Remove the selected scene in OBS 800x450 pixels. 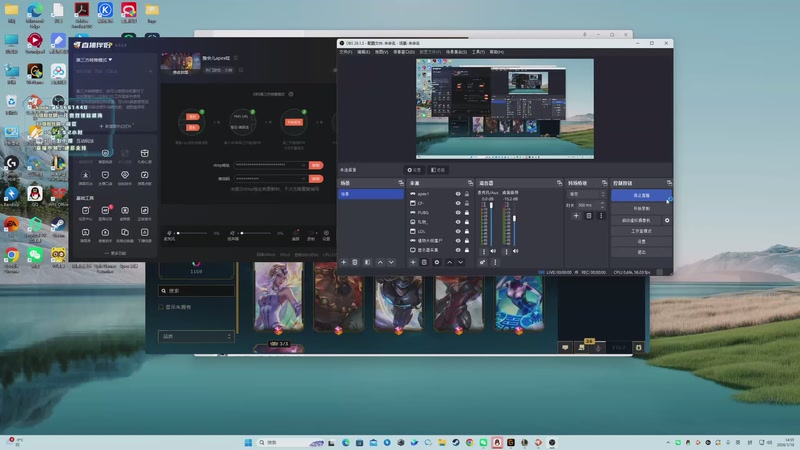click(355, 262)
